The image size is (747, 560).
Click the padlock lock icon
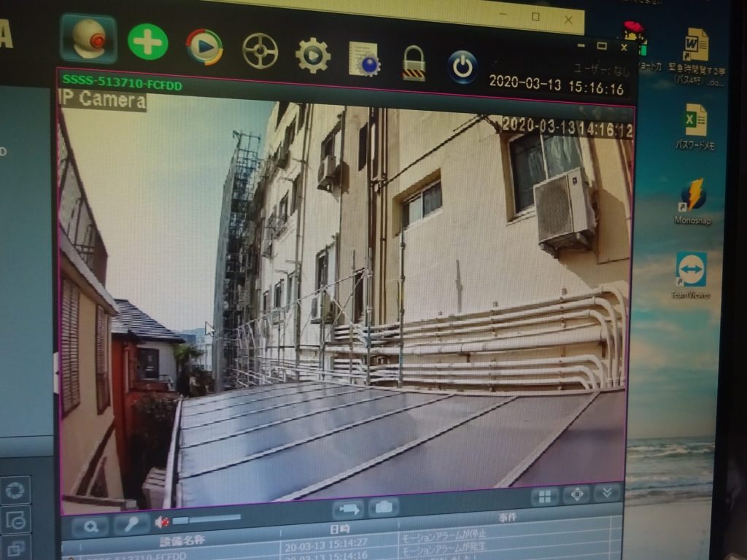(414, 63)
